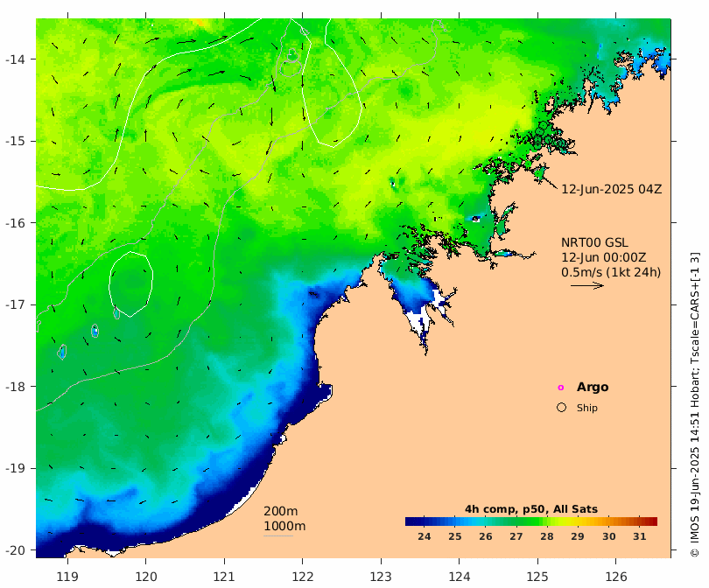Screen dimensions: 709x588
Task: Click the 'Ship' legend text
Action: (587, 408)
